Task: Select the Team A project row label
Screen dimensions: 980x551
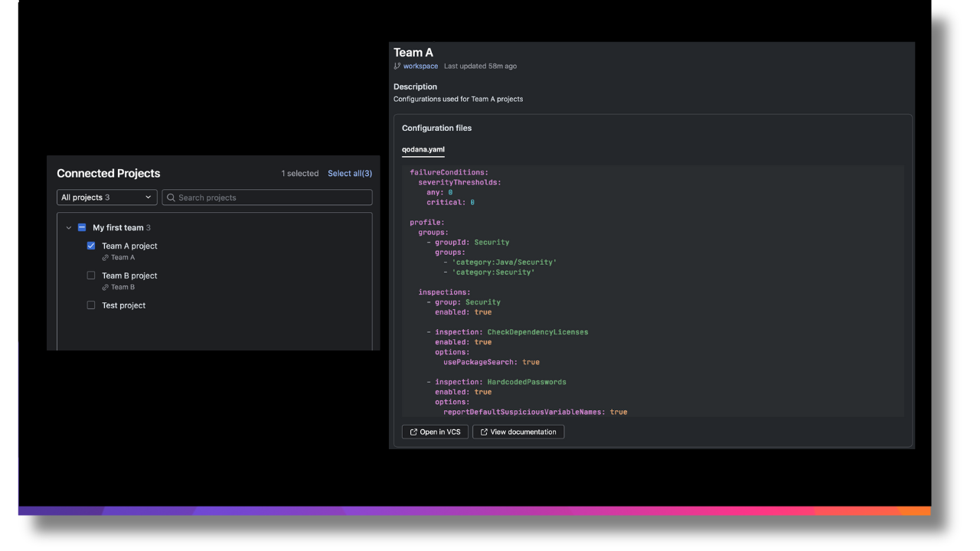Action: pyautogui.click(x=129, y=246)
